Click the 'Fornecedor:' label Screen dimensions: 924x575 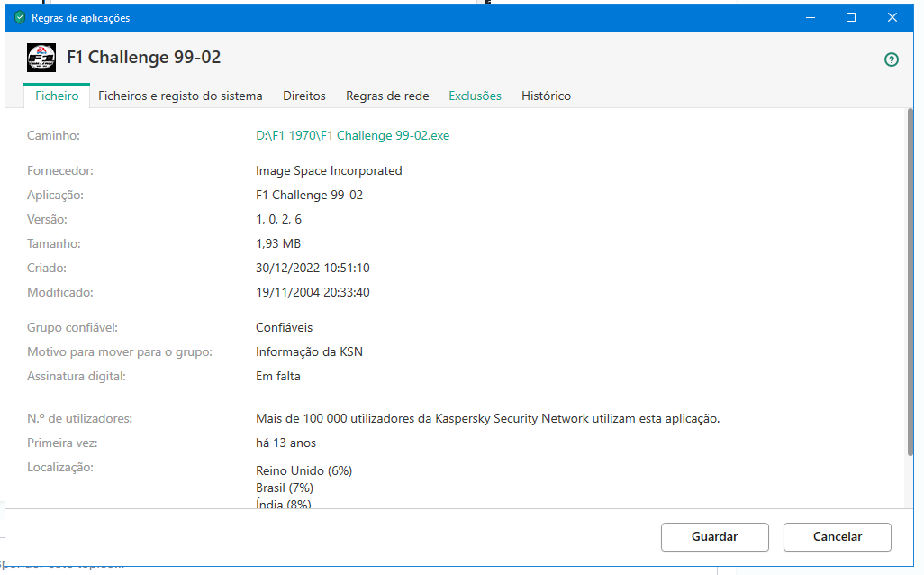click(60, 171)
